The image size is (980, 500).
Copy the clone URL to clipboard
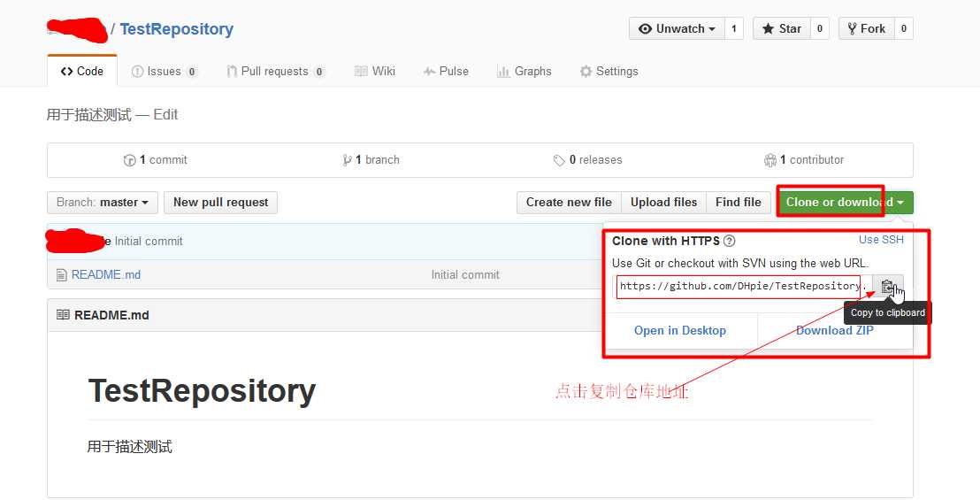887,286
